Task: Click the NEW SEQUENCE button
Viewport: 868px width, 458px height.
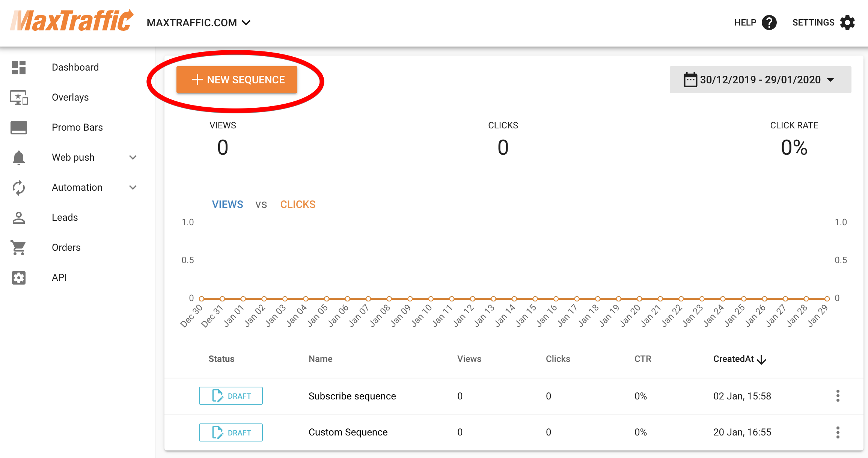Action: coord(237,80)
